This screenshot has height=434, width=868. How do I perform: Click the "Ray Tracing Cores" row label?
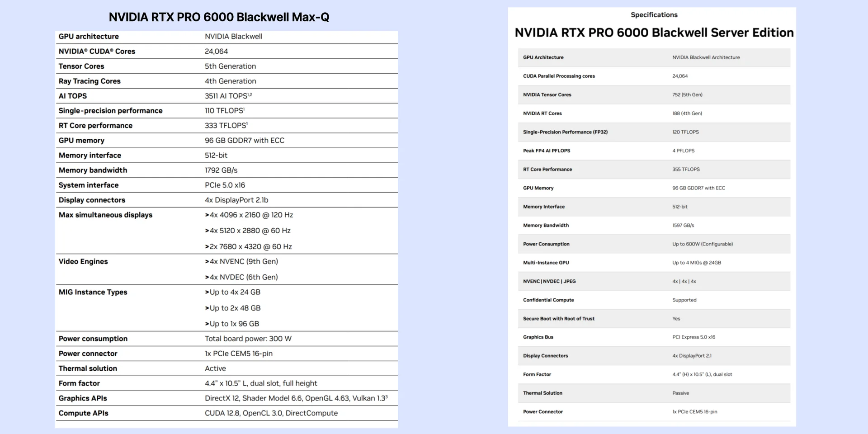(x=90, y=81)
